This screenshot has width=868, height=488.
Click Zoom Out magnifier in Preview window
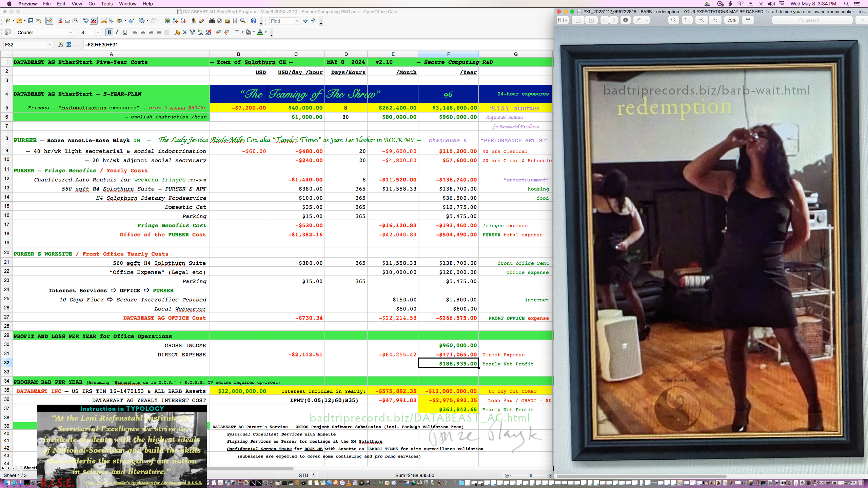[702, 20]
